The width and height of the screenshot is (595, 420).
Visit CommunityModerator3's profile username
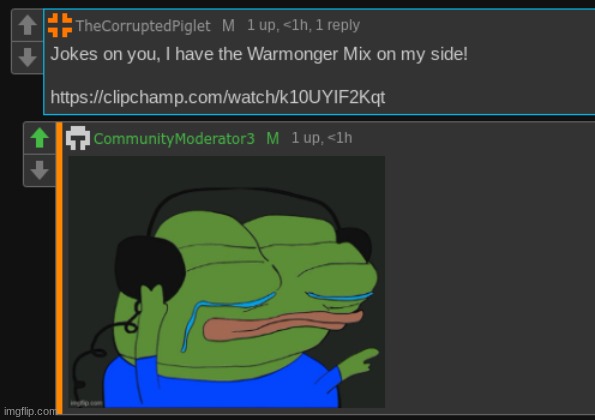pyautogui.click(x=174, y=138)
